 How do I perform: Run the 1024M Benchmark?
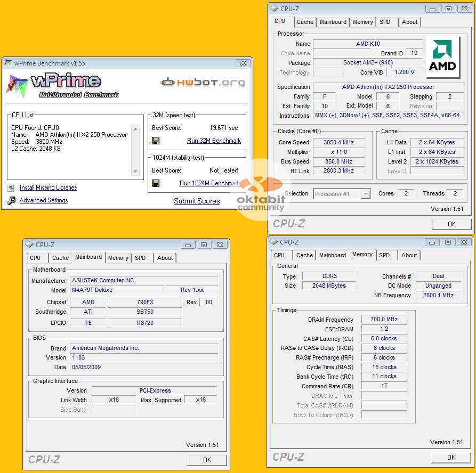click(x=210, y=183)
